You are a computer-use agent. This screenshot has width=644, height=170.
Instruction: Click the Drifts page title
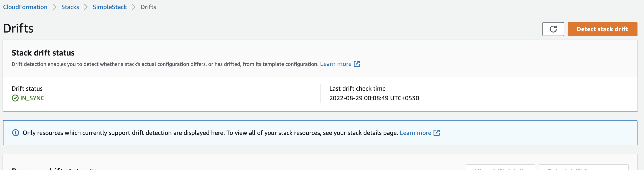point(18,28)
